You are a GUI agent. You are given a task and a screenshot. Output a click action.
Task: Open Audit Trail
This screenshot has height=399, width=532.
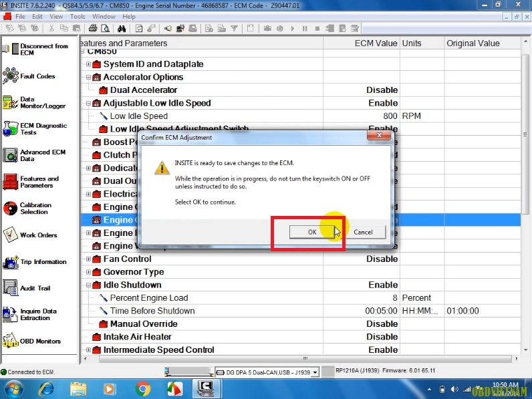click(x=27, y=288)
